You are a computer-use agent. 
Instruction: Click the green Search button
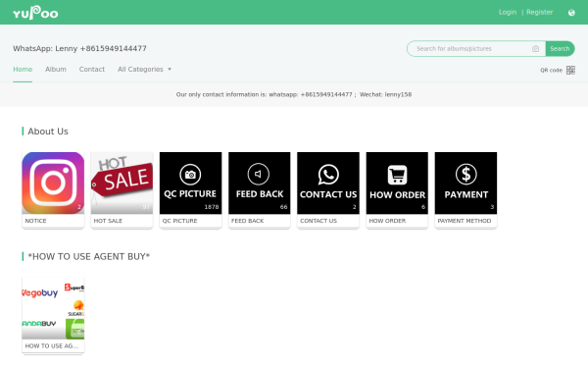click(x=560, y=49)
